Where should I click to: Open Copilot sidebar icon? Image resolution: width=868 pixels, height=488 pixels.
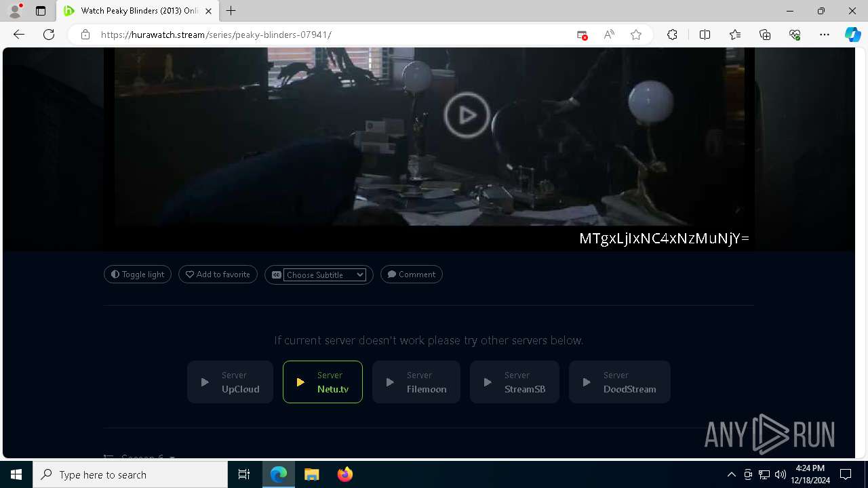(852, 35)
